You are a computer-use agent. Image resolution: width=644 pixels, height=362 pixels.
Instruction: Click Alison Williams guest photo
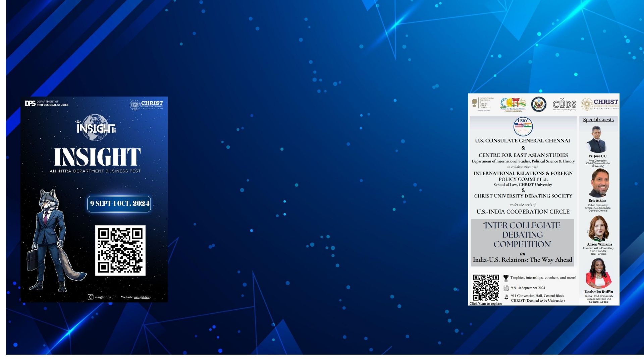[x=599, y=229]
